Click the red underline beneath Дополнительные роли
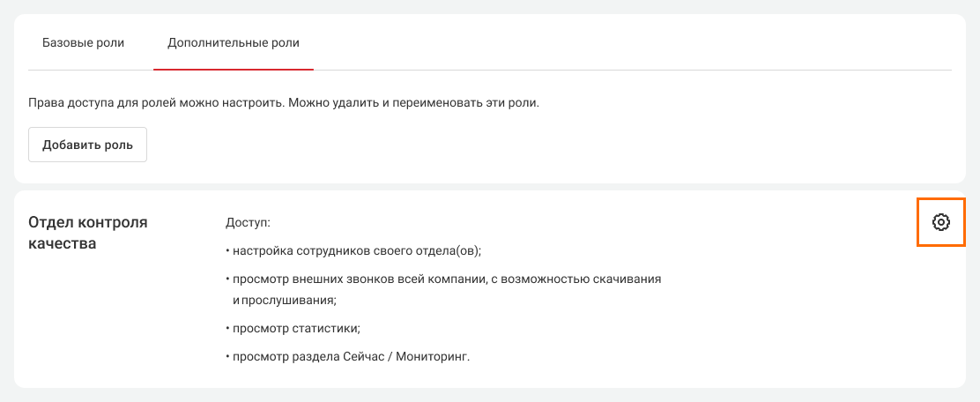980x402 pixels. click(233, 68)
